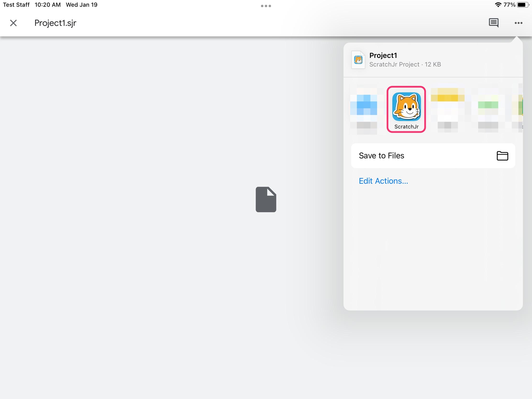Open the more options ellipsis menu
Image resolution: width=532 pixels, height=399 pixels.
pos(518,23)
